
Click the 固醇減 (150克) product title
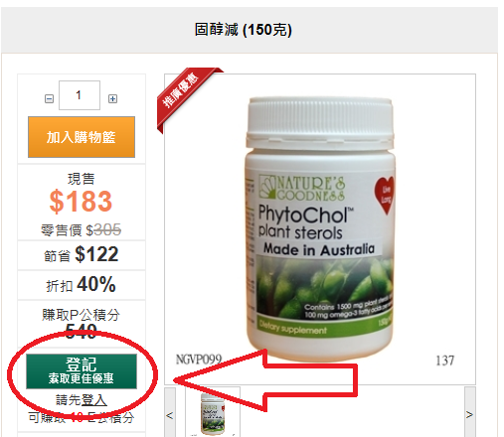pyautogui.click(x=244, y=30)
